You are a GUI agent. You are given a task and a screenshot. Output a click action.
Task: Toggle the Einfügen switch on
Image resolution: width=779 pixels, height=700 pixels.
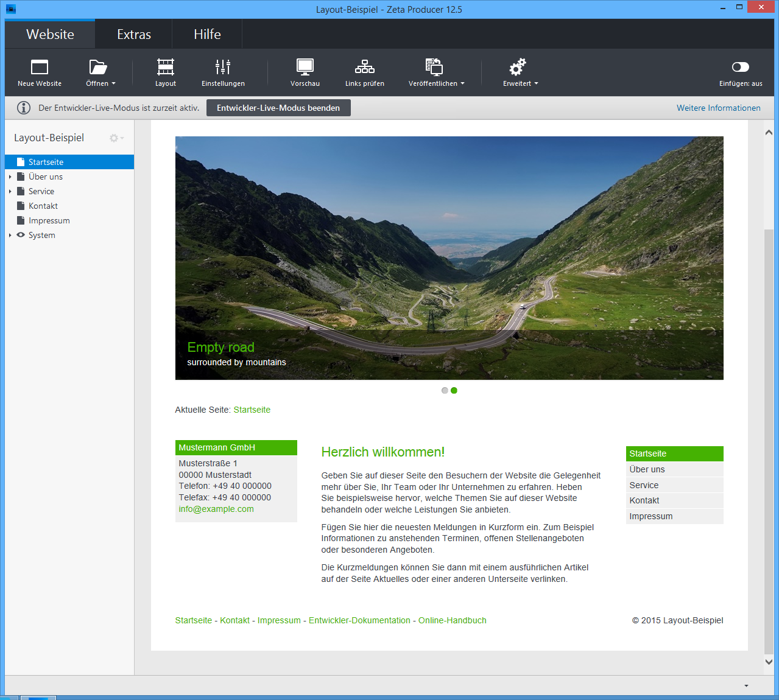pos(740,67)
